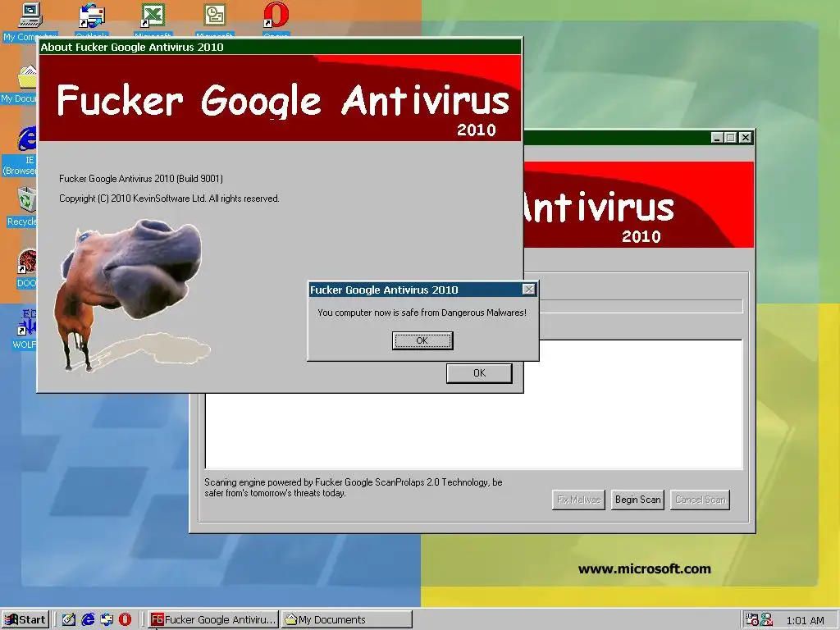Click the copyright KevinSoftware Ltd text
This screenshot has width=840, height=630.
169,199
